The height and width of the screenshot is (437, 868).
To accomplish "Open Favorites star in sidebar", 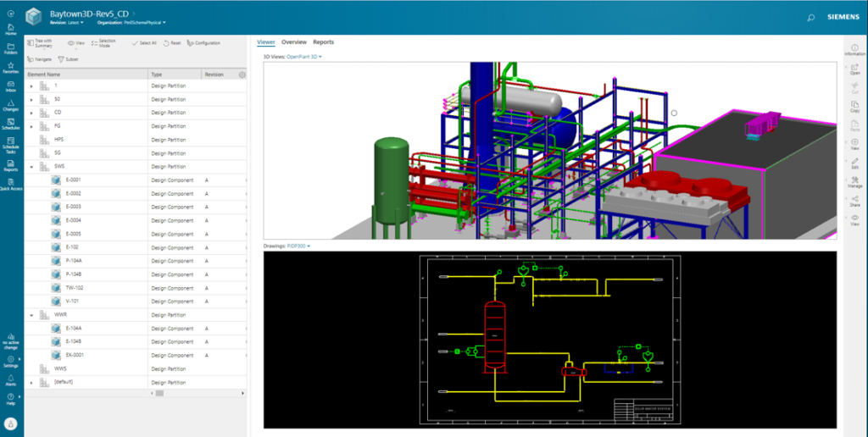I will [x=11, y=68].
